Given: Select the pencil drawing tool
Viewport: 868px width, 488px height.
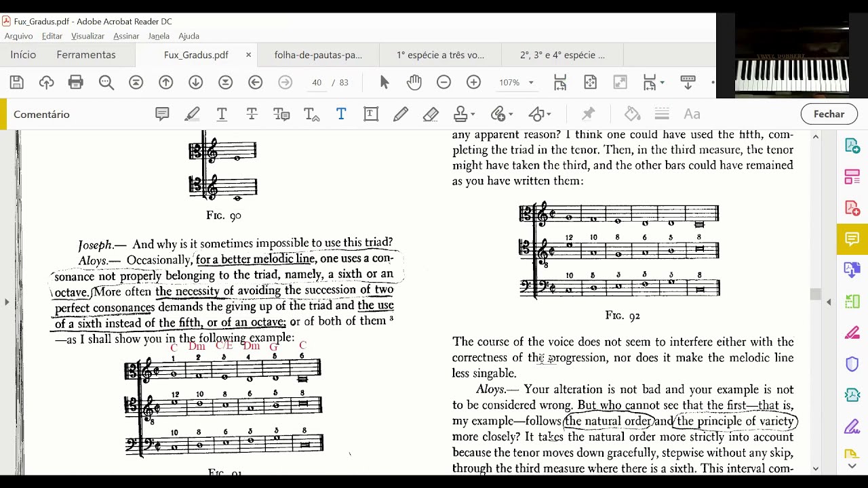Looking at the screenshot, I should point(401,114).
